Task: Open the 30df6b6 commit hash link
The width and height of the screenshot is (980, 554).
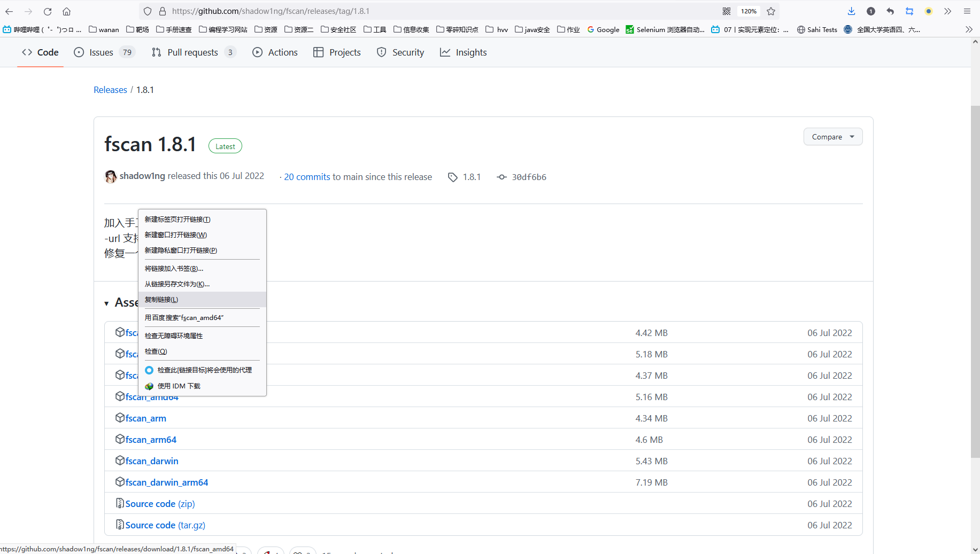Action: pyautogui.click(x=529, y=177)
